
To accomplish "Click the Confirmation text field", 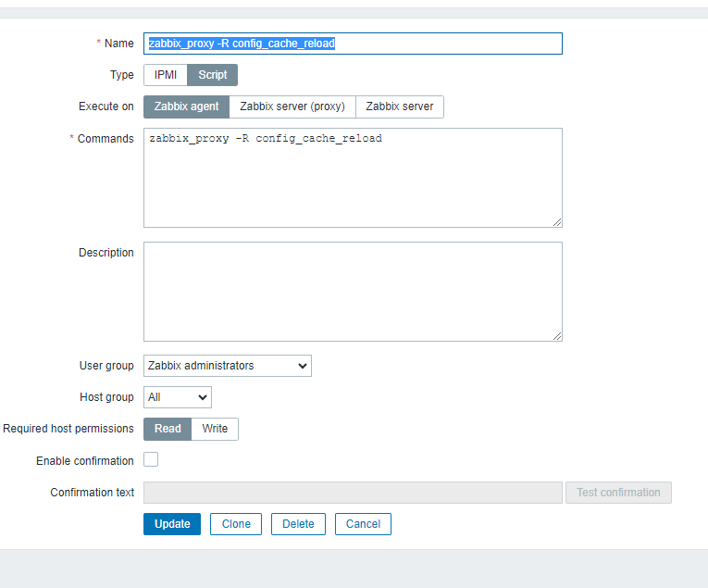I will 353,493.
